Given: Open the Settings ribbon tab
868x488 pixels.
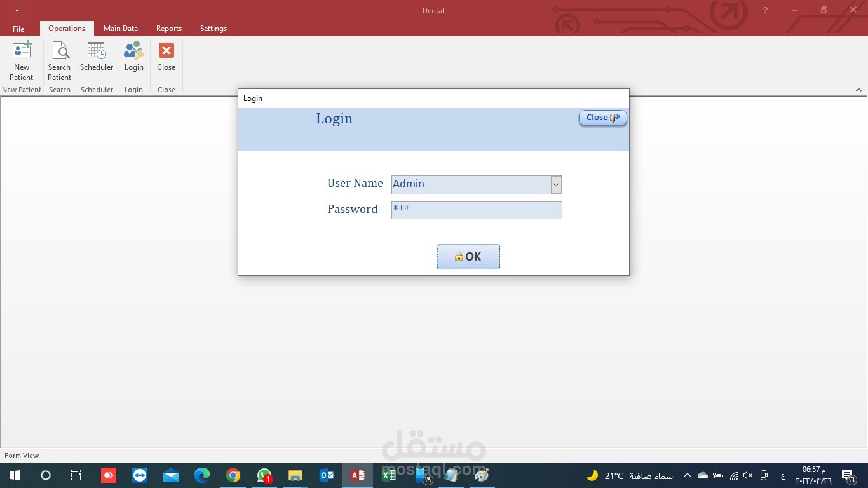Looking at the screenshot, I should pyautogui.click(x=214, y=29).
